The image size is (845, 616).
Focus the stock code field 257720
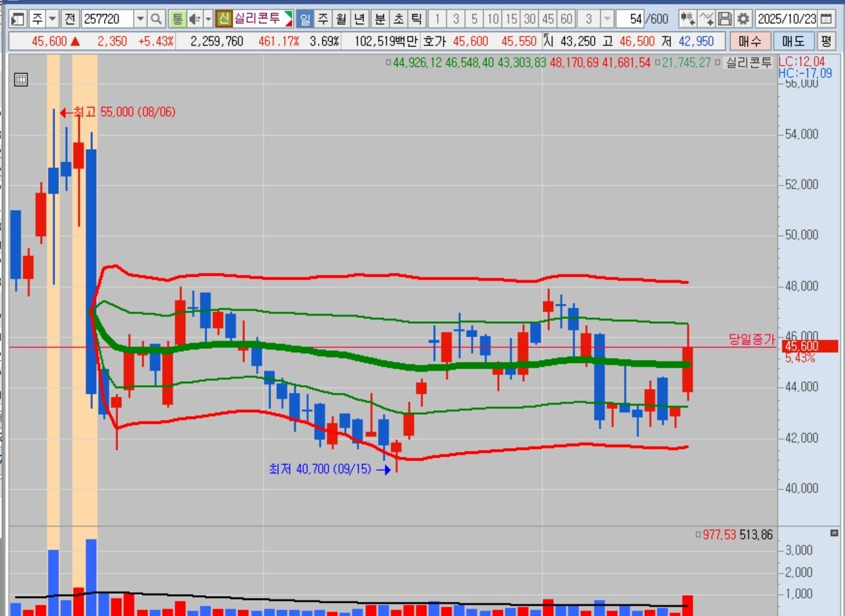(107, 19)
